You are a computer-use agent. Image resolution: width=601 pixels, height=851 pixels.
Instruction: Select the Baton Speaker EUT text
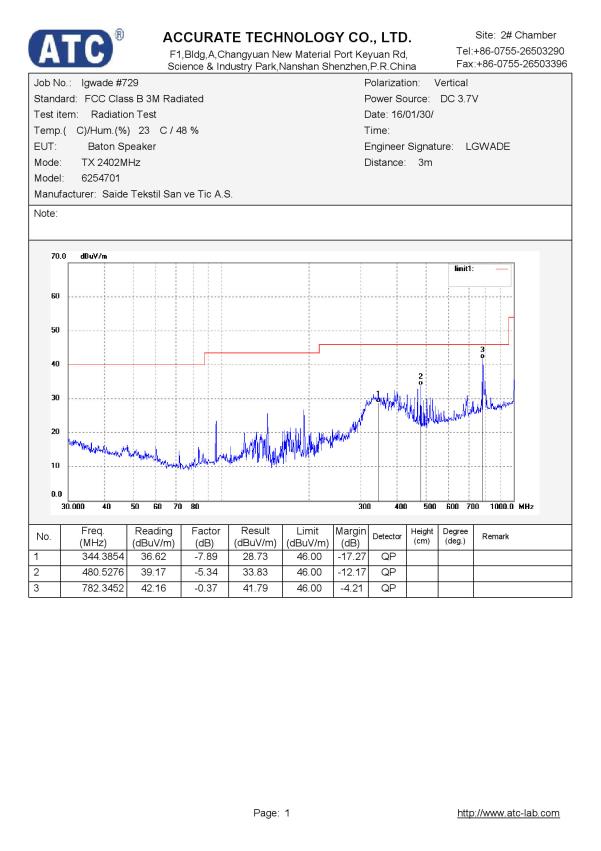pyautogui.click(x=122, y=147)
